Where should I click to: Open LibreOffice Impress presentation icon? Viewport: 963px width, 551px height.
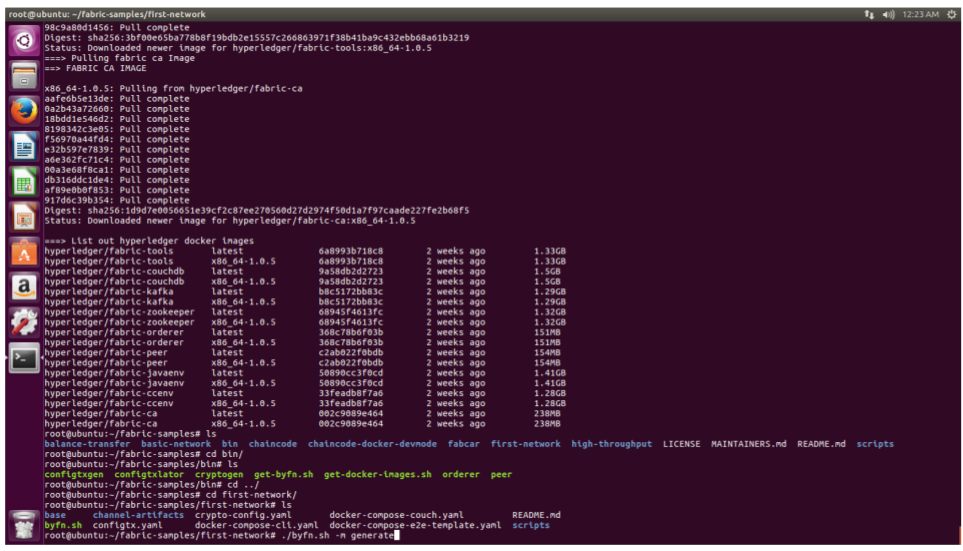click(24, 217)
